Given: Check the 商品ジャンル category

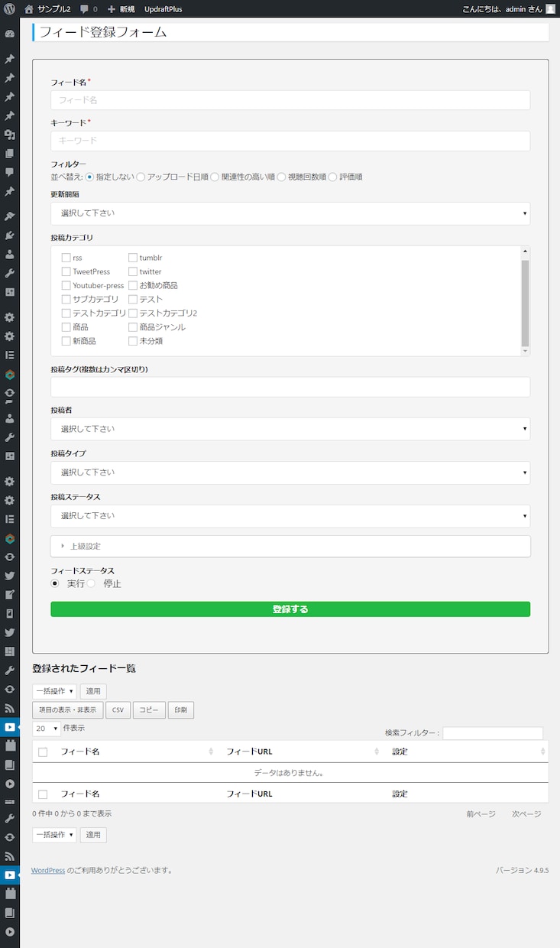Looking at the screenshot, I should pyautogui.click(x=133, y=327).
